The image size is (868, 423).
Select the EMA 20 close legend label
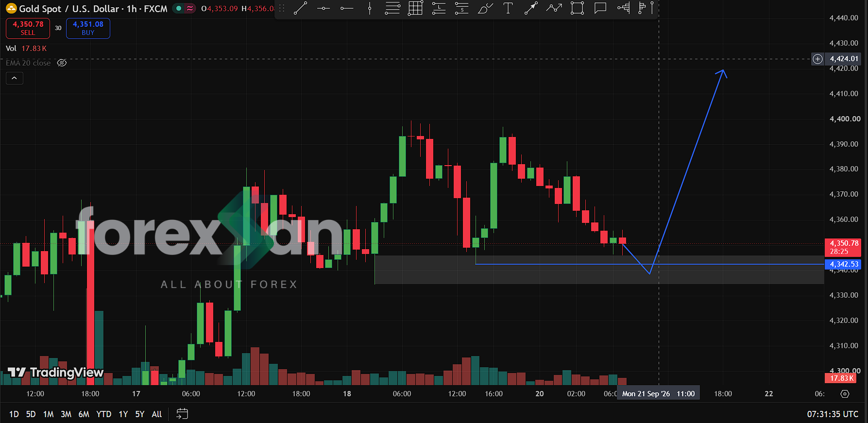tap(28, 63)
